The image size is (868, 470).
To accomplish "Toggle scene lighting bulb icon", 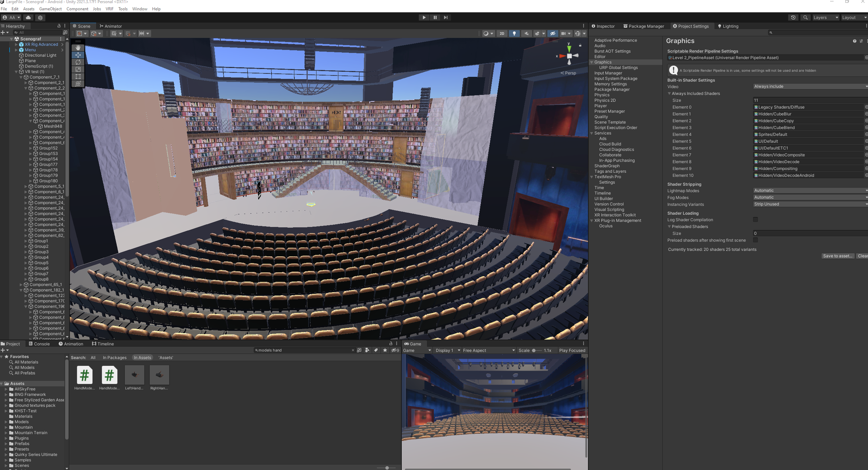I will [514, 33].
